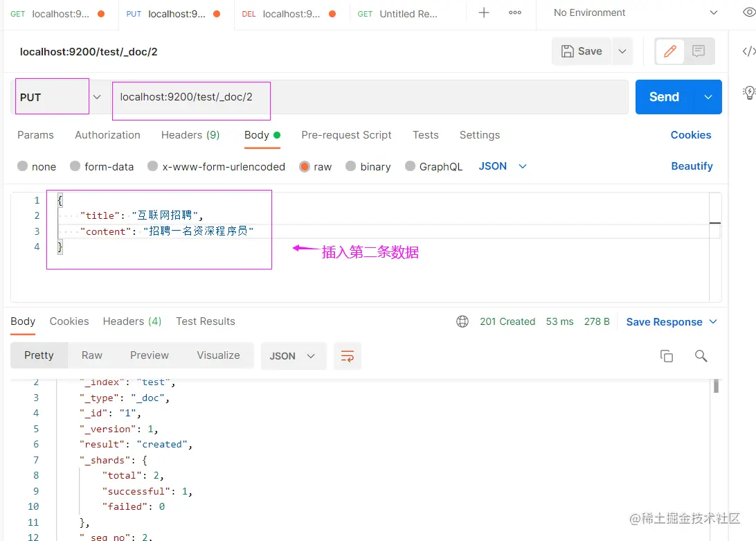This screenshot has height=541, width=756.
Task: Open the request Headers (9) tab
Action: click(x=190, y=135)
